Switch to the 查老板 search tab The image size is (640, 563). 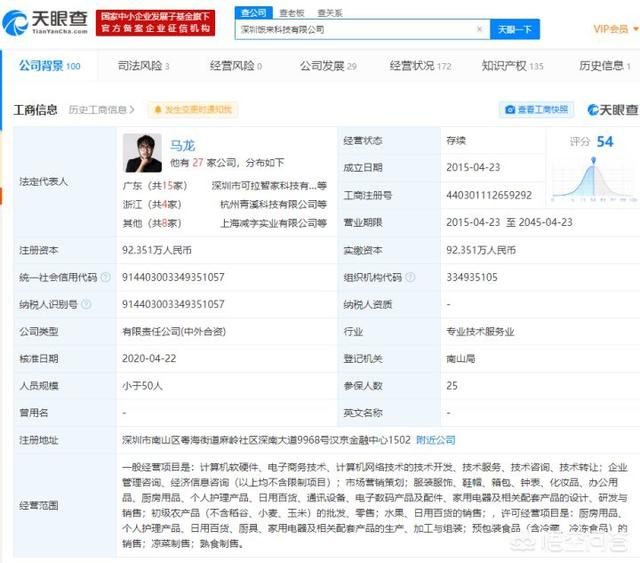(292, 13)
